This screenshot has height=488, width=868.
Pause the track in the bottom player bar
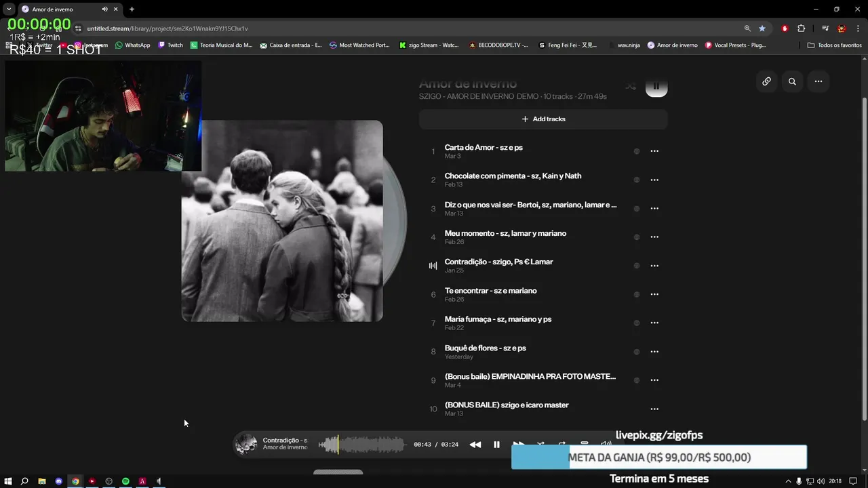click(x=496, y=445)
